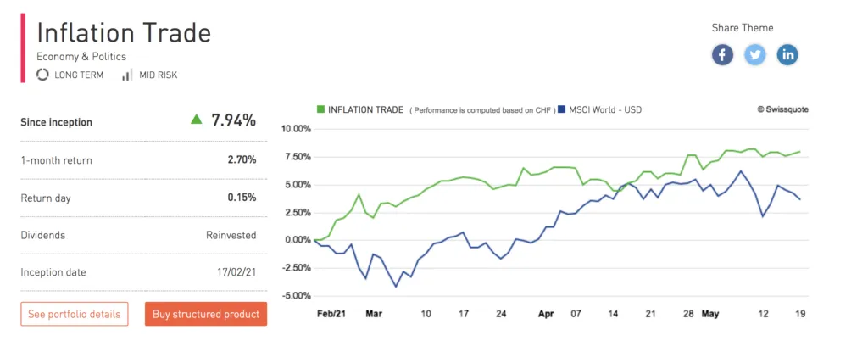Open See portfolio details
This screenshot has width=868, height=363.
pos(75,314)
